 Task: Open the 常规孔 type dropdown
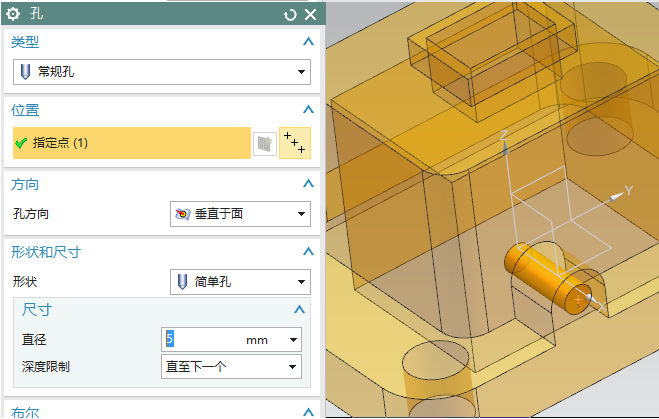162,72
